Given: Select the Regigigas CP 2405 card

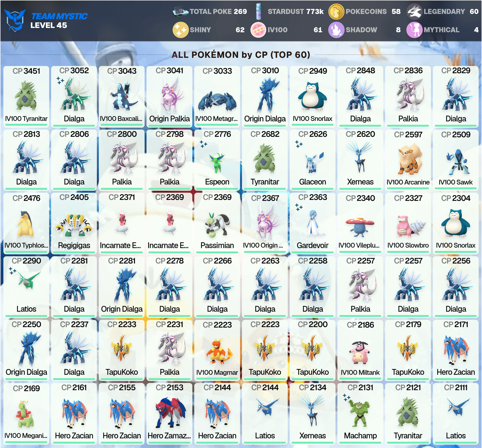Looking at the screenshot, I should (x=74, y=223).
